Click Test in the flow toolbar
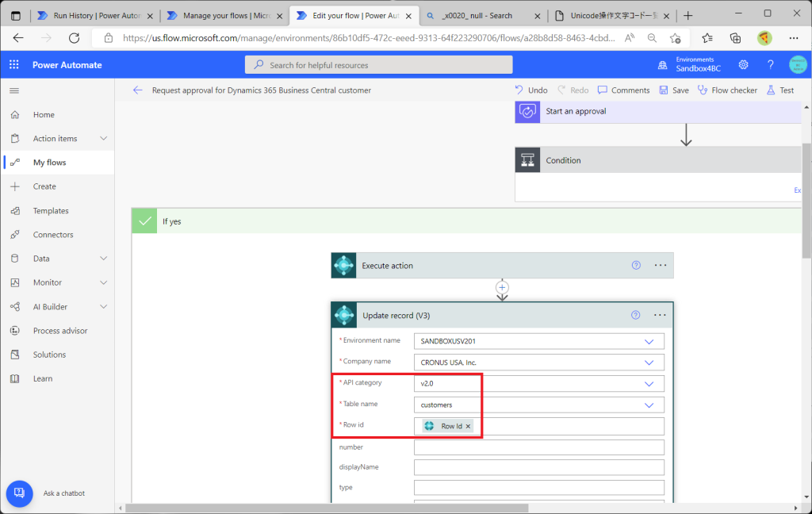The height and width of the screenshot is (514, 812). [780, 90]
